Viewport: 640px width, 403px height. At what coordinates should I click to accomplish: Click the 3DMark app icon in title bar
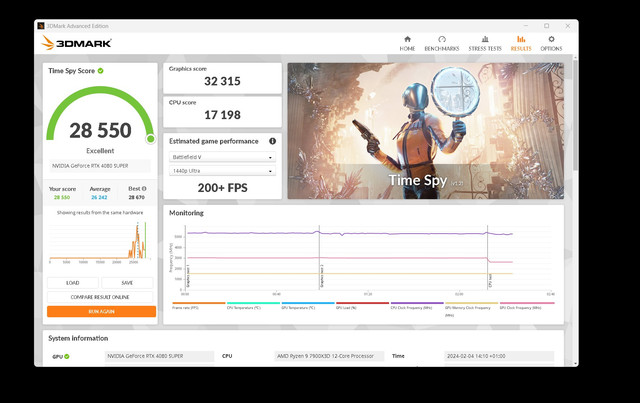tap(41, 26)
